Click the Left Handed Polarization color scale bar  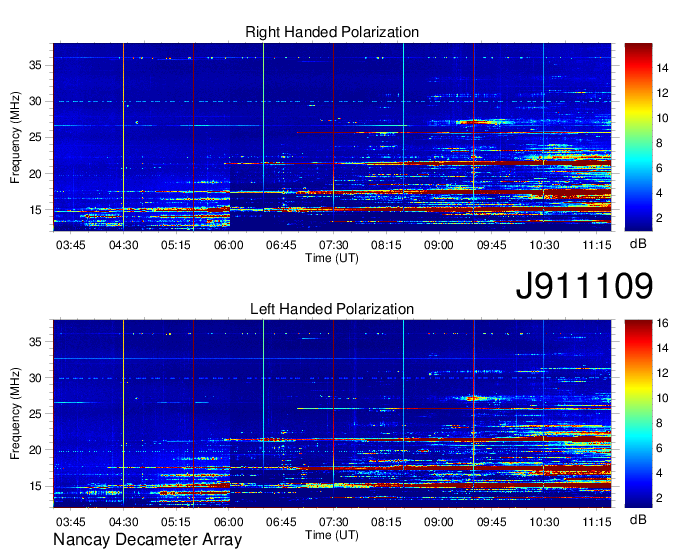[x=638, y=413]
